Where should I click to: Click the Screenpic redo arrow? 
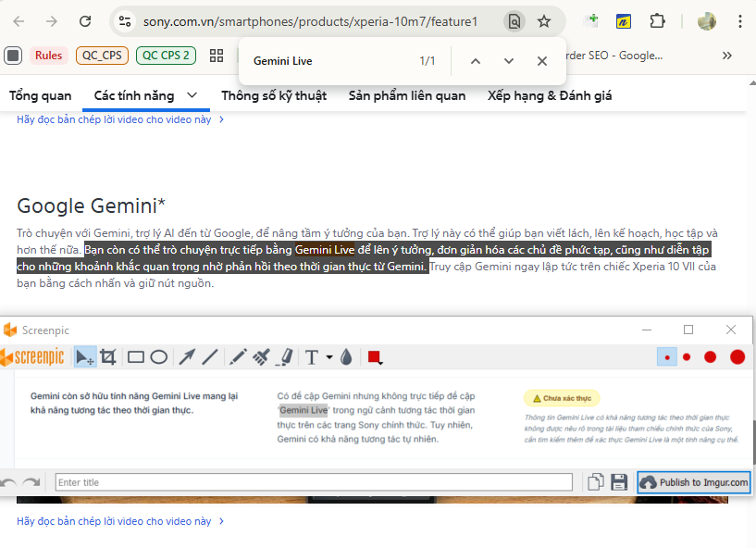31,482
